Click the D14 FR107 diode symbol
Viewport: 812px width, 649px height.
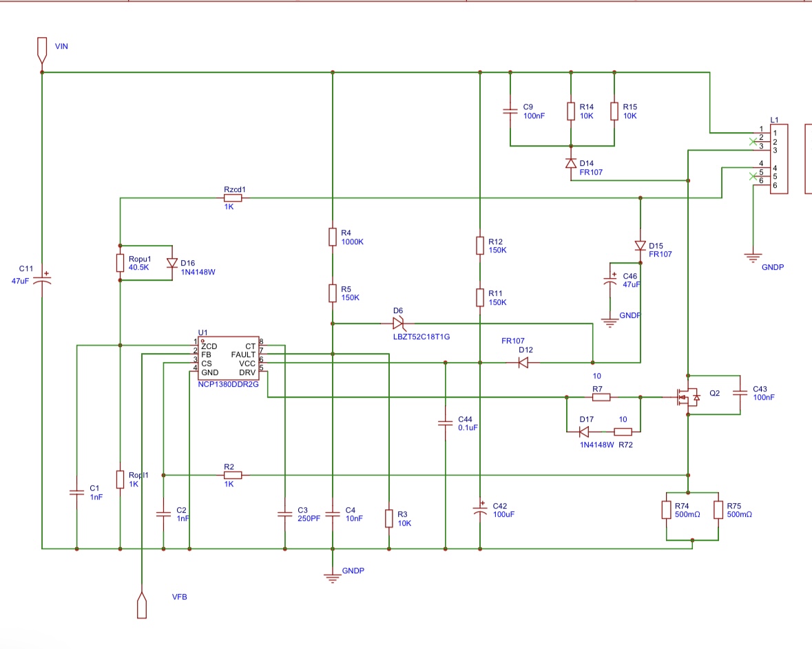(570, 163)
